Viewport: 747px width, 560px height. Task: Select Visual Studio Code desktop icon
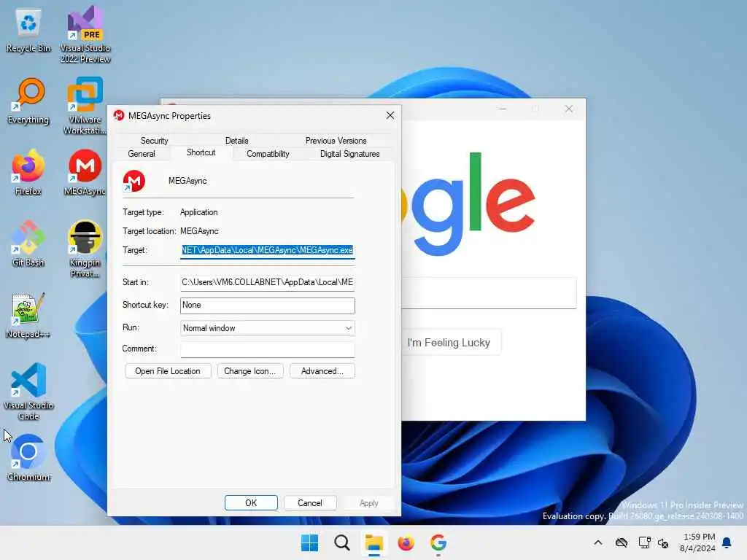(x=28, y=392)
